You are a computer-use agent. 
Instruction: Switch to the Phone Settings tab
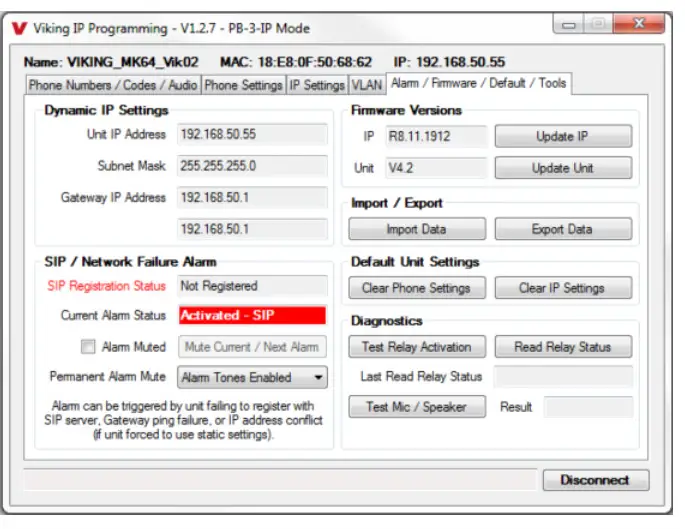243,85
